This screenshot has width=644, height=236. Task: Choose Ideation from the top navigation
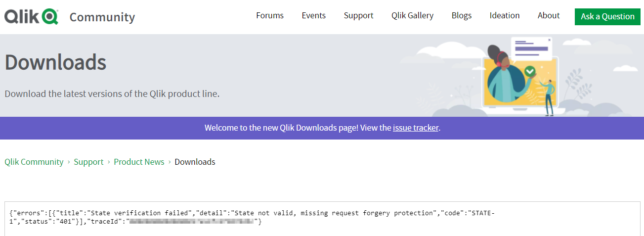click(x=505, y=16)
